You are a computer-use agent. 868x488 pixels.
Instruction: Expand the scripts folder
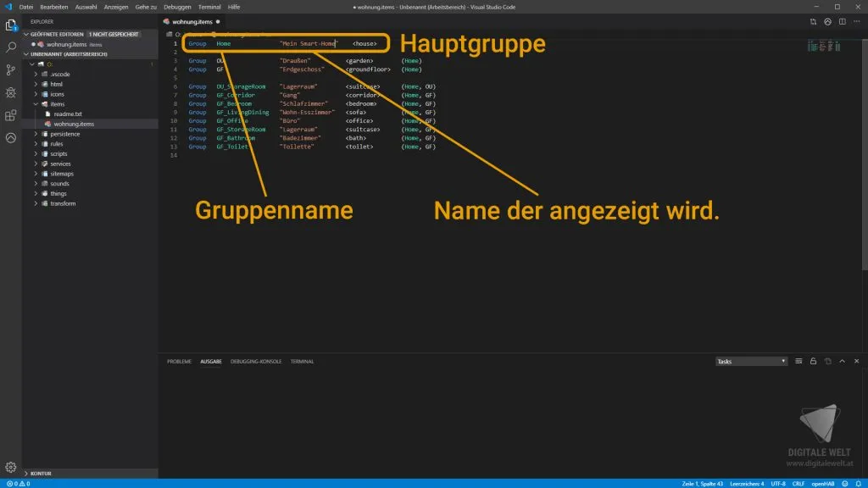[58, 154]
